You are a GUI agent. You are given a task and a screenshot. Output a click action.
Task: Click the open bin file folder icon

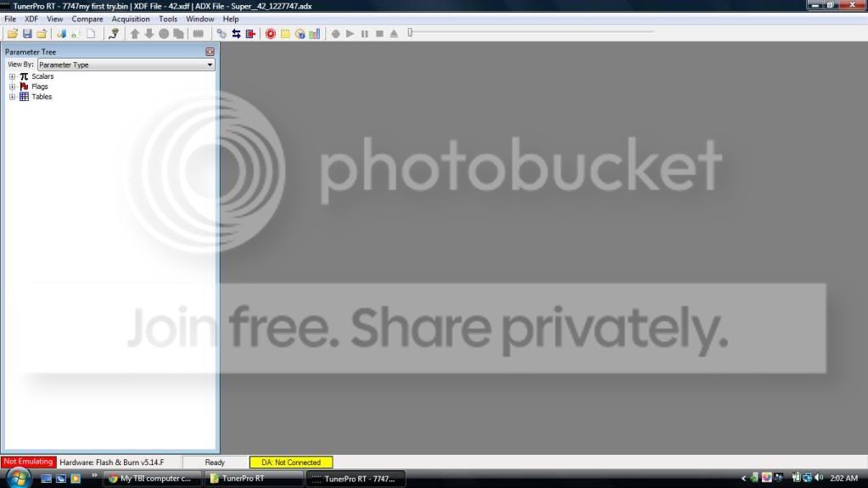pos(12,34)
